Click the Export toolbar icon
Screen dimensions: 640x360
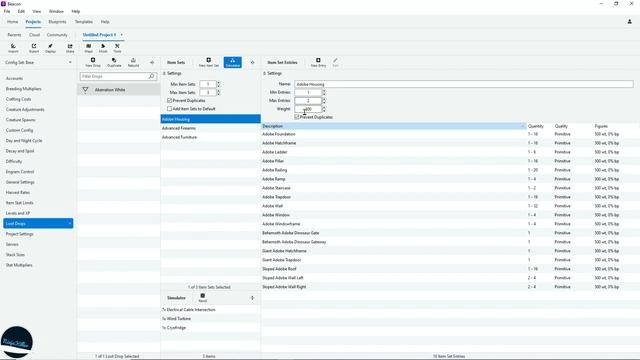tap(34, 48)
